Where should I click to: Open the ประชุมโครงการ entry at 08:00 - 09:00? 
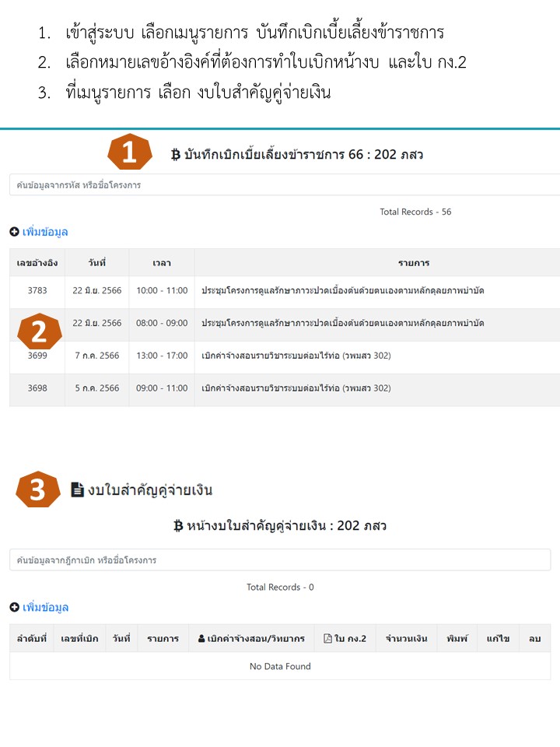(x=343, y=323)
